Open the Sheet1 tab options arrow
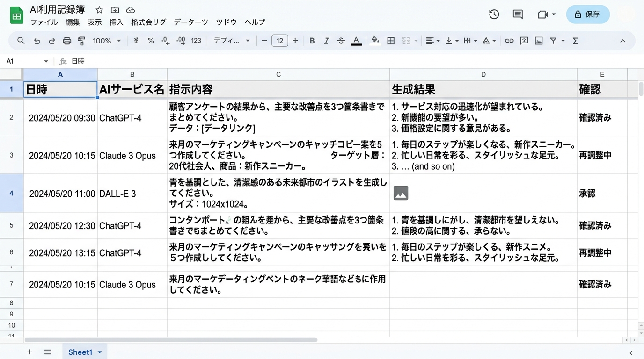The height and width of the screenshot is (359, 644). 100,352
